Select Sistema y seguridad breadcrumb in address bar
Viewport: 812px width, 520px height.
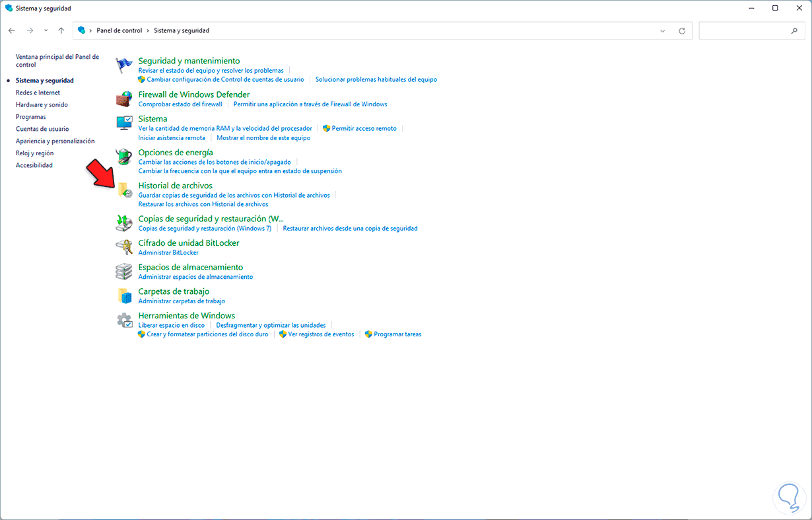[x=182, y=30]
